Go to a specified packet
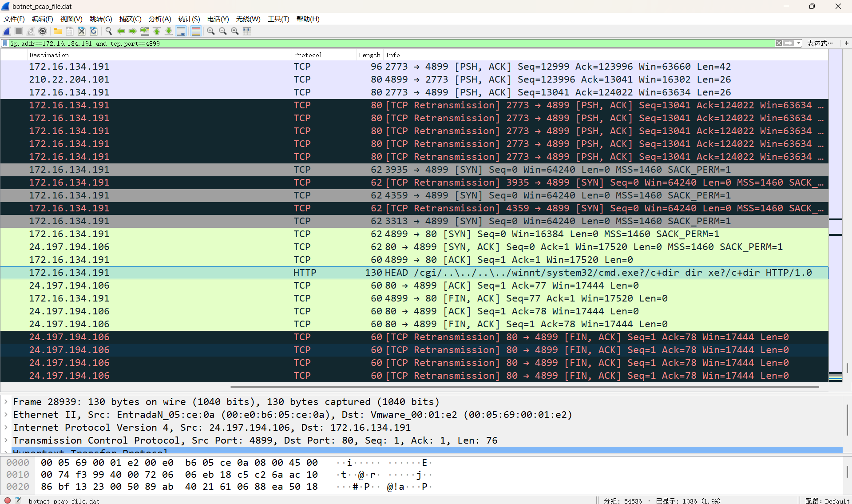 tap(145, 31)
